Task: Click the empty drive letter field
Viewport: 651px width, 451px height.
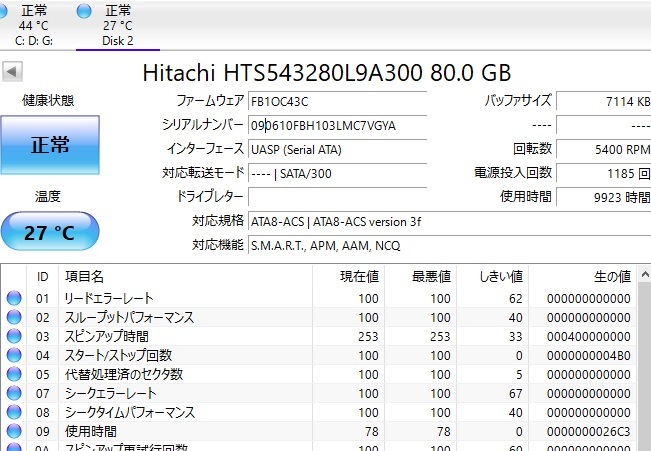Action: tap(338, 197)
